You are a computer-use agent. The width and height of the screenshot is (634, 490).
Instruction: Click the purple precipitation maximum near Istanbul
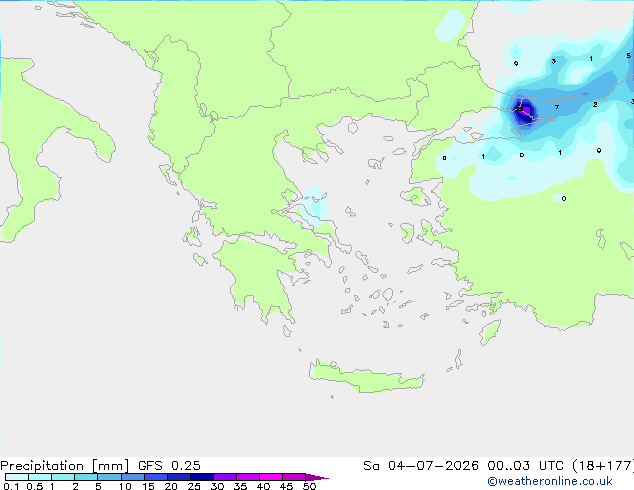pyautogui.click(x=524, y=111)
